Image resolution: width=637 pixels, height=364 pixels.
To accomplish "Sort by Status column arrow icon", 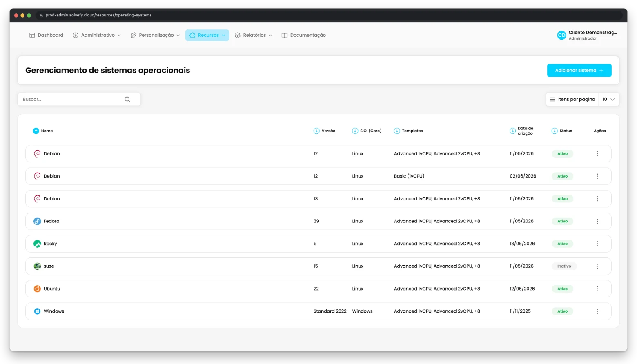I will click(x=555, y=131).
